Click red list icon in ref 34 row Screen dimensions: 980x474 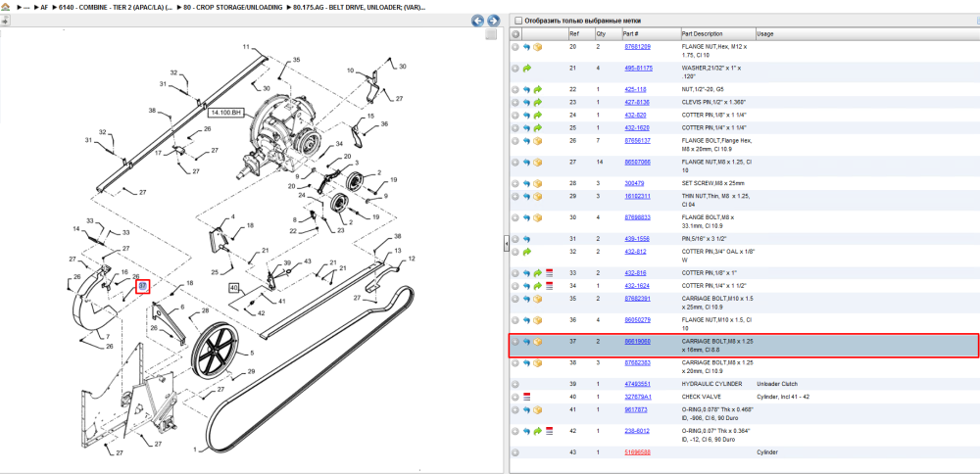549,286
